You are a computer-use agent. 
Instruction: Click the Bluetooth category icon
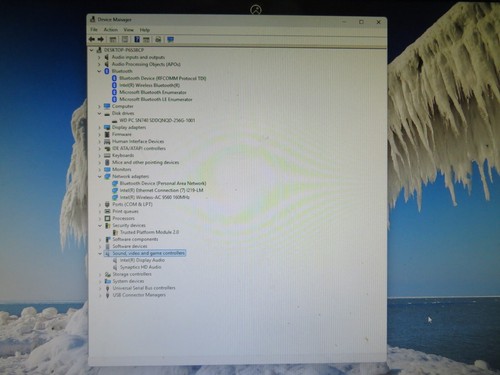click(x=107, y=71)
